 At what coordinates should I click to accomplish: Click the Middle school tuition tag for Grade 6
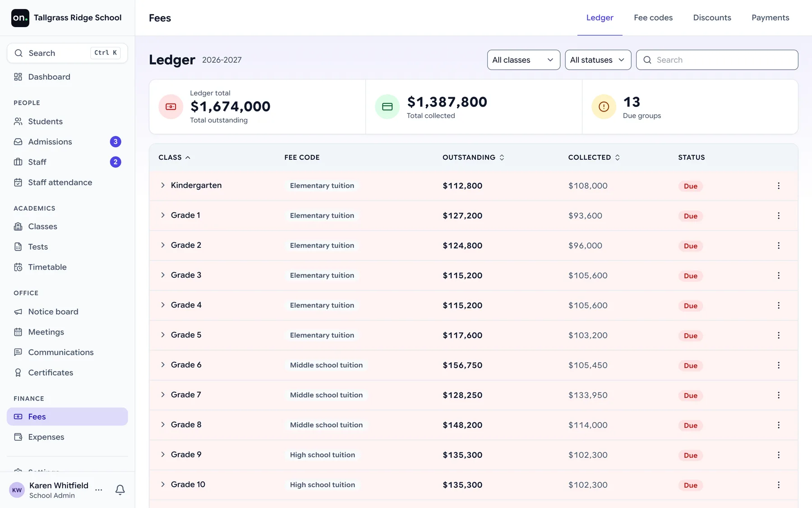(x=326, y=365)
